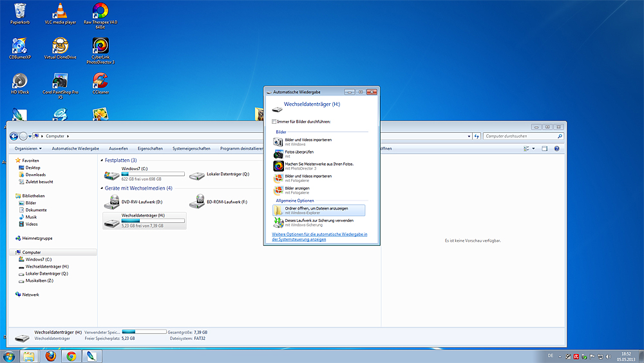644x363 pixels.
Task: Click the explorer help question mark icon
Action: 556,148
